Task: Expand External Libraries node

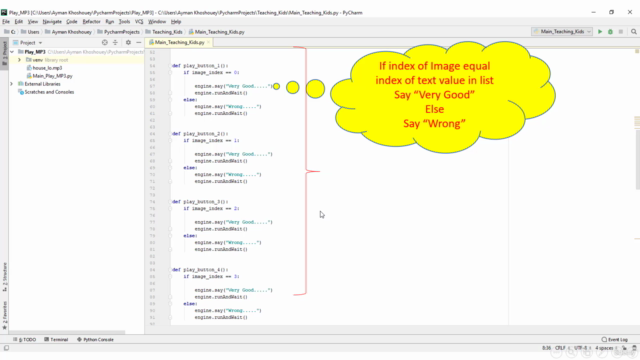Action: pyautogui.click(x=12, y=84)
